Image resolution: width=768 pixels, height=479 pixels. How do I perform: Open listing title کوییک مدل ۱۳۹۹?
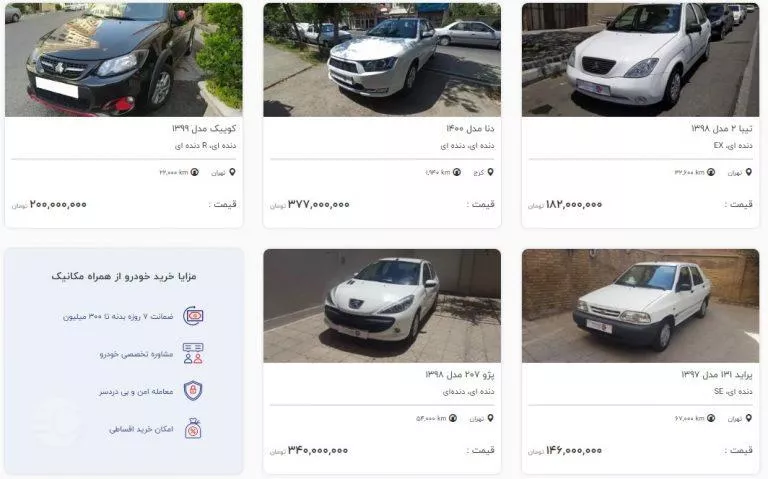[x=204, y=128]
